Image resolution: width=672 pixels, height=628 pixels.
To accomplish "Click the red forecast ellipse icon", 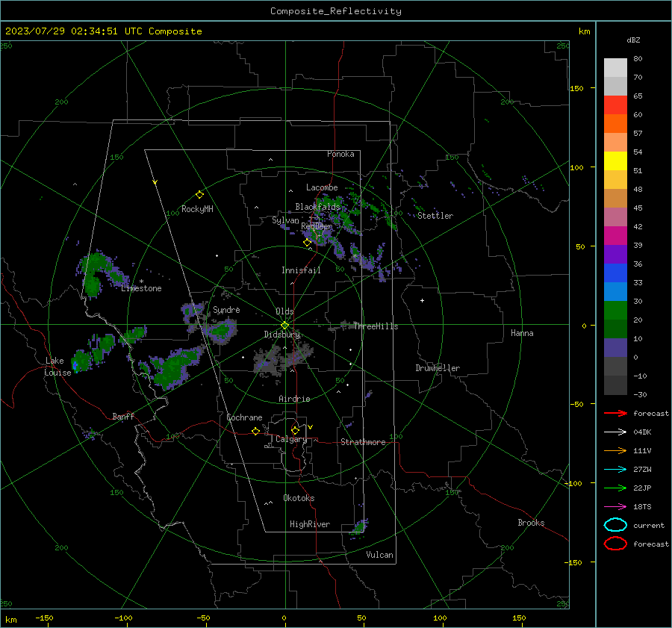I will point(615,544).
